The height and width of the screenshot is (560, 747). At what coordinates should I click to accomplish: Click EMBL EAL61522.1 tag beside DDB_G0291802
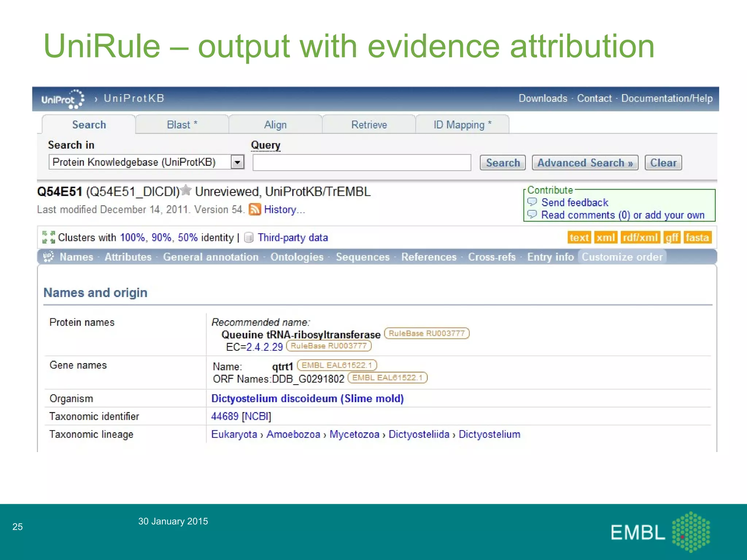point(387,377)
